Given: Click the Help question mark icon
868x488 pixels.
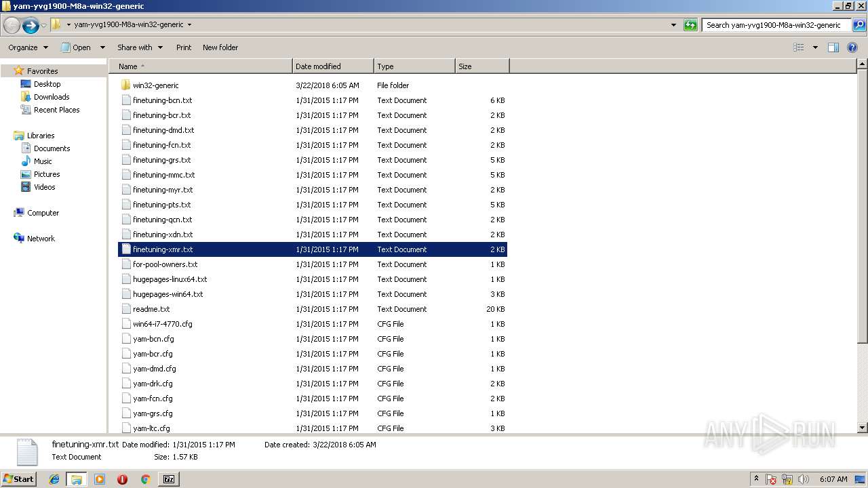Looking at the screenshot, I should [853, 47].
